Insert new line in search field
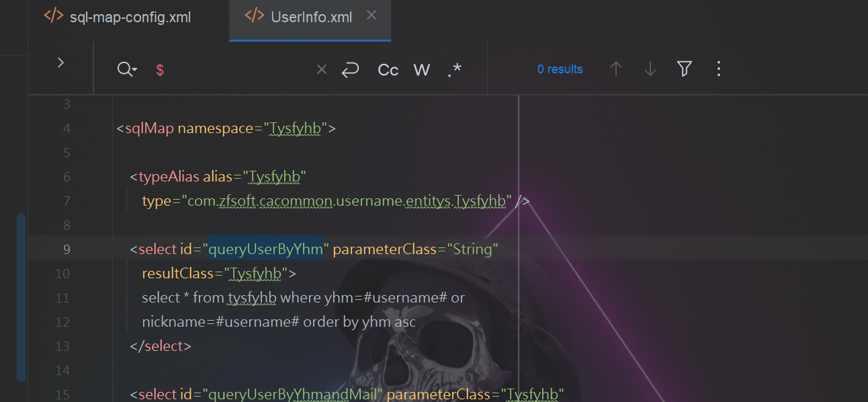The image size is (868, 402). 350,69
